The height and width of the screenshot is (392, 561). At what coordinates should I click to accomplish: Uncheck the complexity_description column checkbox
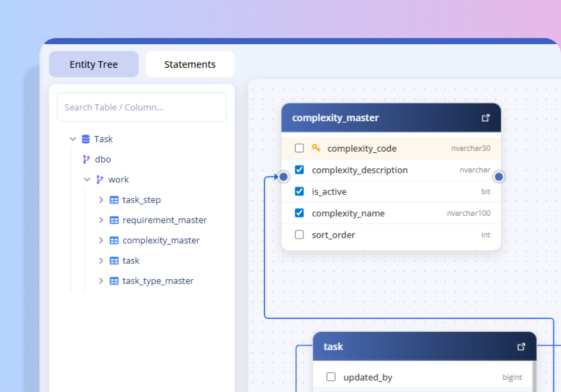(300, 170)
